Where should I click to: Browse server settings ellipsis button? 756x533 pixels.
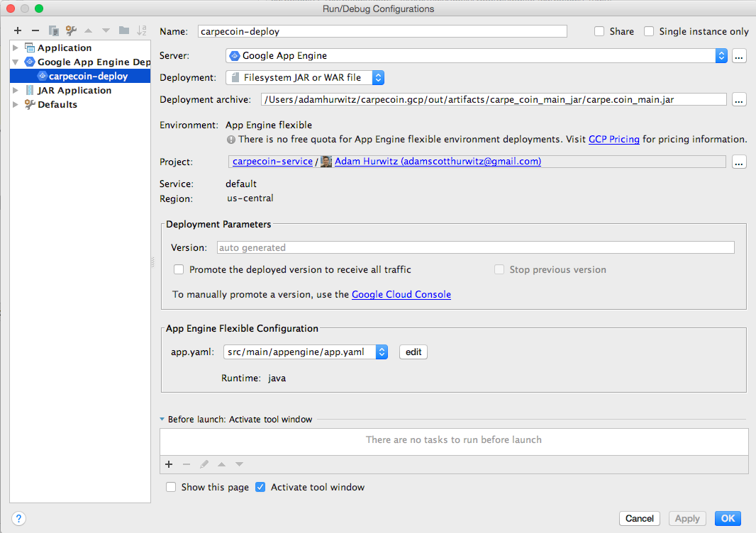[739, 56]
